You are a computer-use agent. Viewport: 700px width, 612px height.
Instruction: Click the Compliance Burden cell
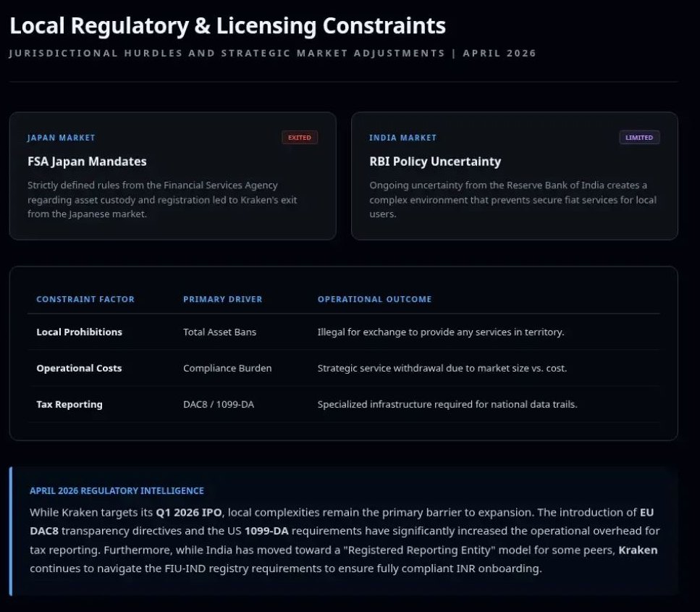pyautogui.click(x=227, y=368)
